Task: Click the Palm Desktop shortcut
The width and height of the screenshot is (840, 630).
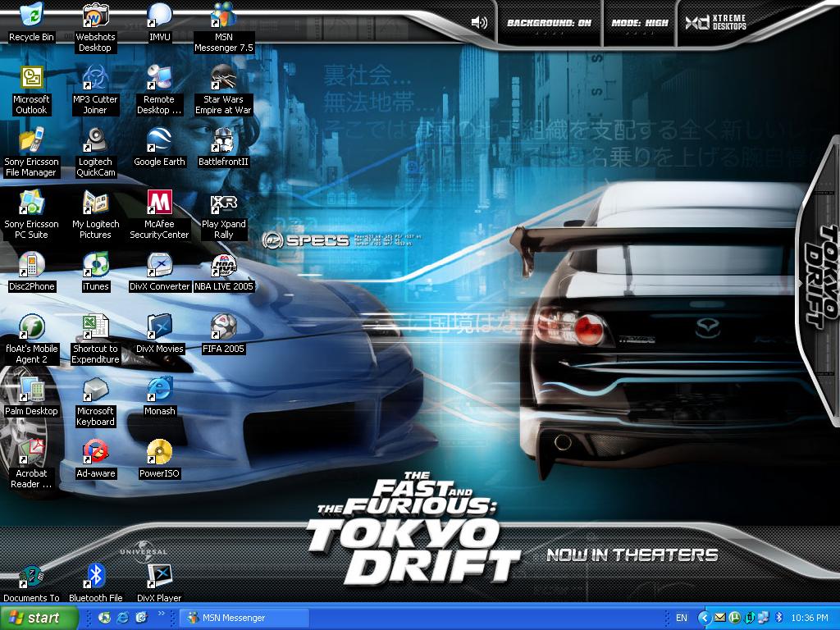Action: (x=32, y=397)
